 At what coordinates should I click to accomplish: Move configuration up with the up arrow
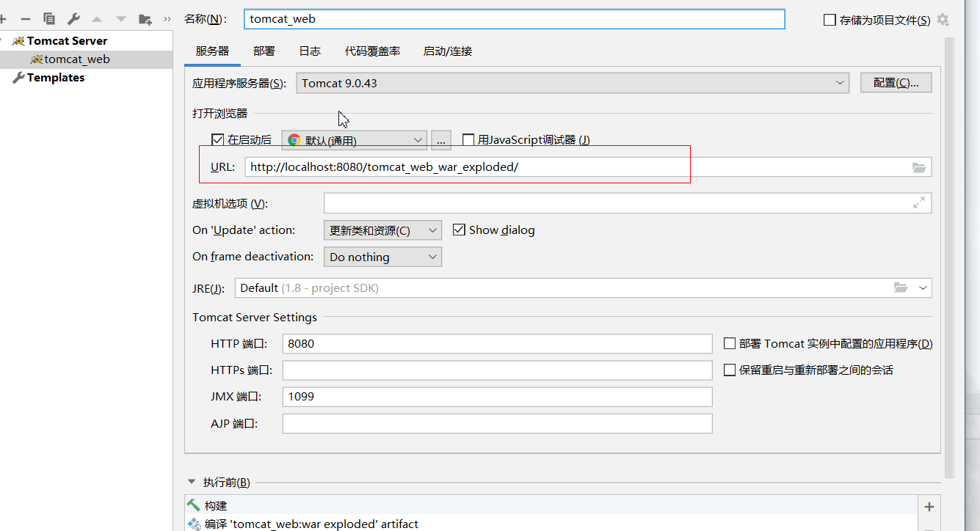pos(97,19)
